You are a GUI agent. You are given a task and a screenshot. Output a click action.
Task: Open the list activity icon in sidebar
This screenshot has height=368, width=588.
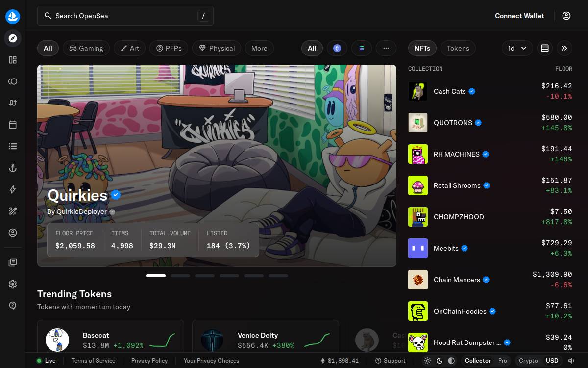click(x=13, y=146)
